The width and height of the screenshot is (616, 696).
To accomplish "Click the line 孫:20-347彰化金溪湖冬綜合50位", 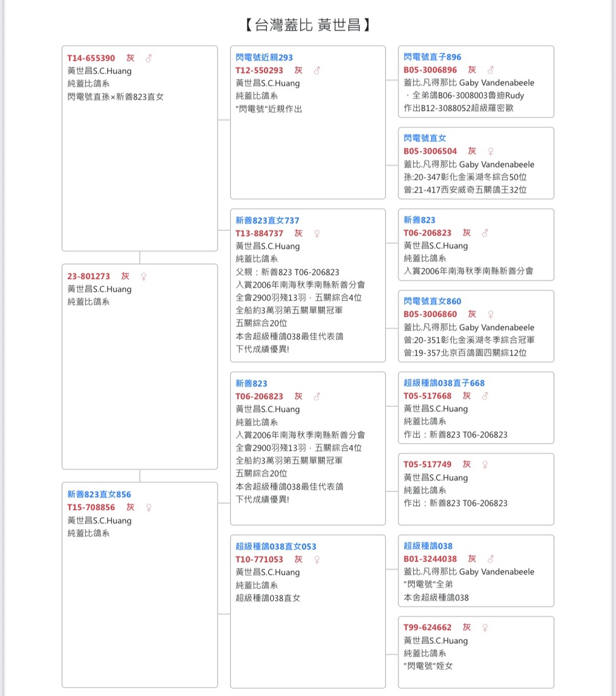I will 465,177.
